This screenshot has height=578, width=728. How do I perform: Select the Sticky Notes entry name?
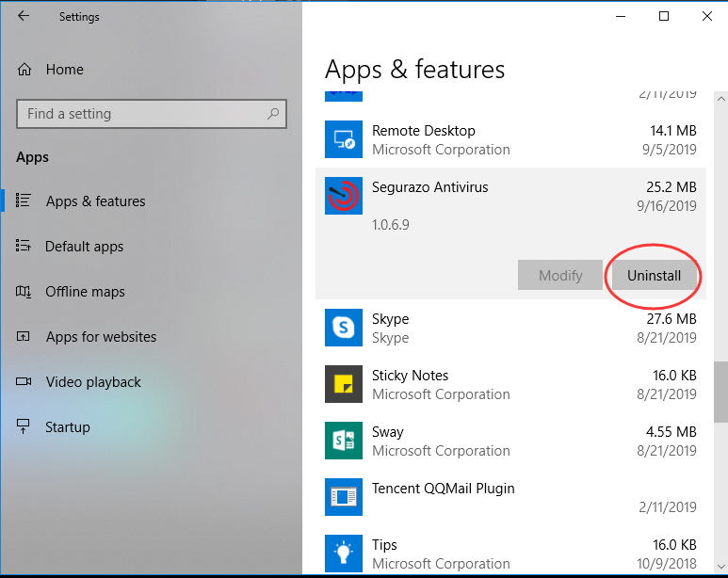click(x=410, y=375)
